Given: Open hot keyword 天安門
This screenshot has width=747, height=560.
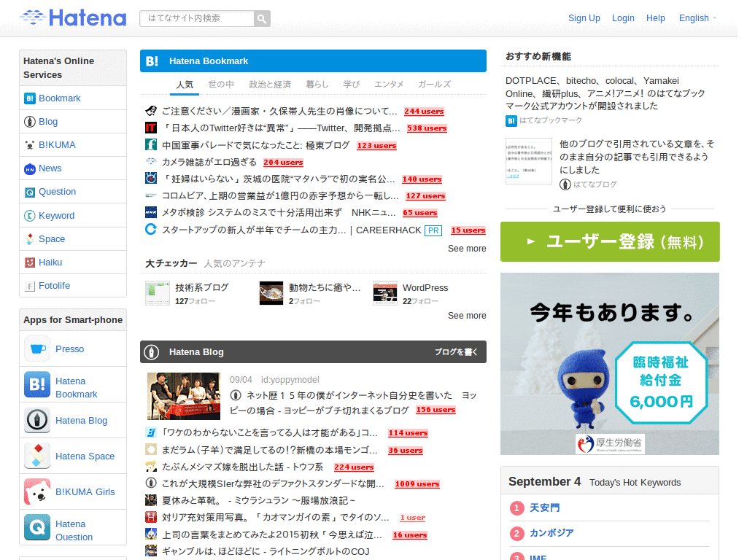Looking at the screenshot, I should (x=544, y=508).
